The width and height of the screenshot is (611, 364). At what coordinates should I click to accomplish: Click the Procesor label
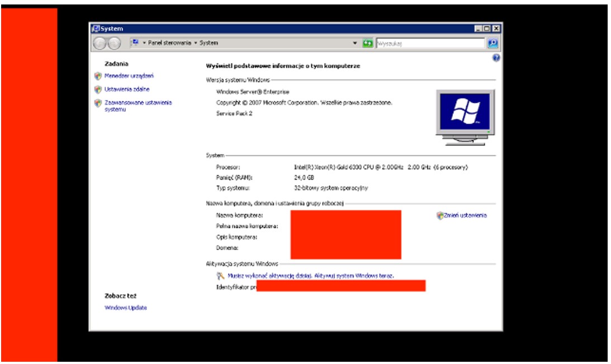coord(228,167)
